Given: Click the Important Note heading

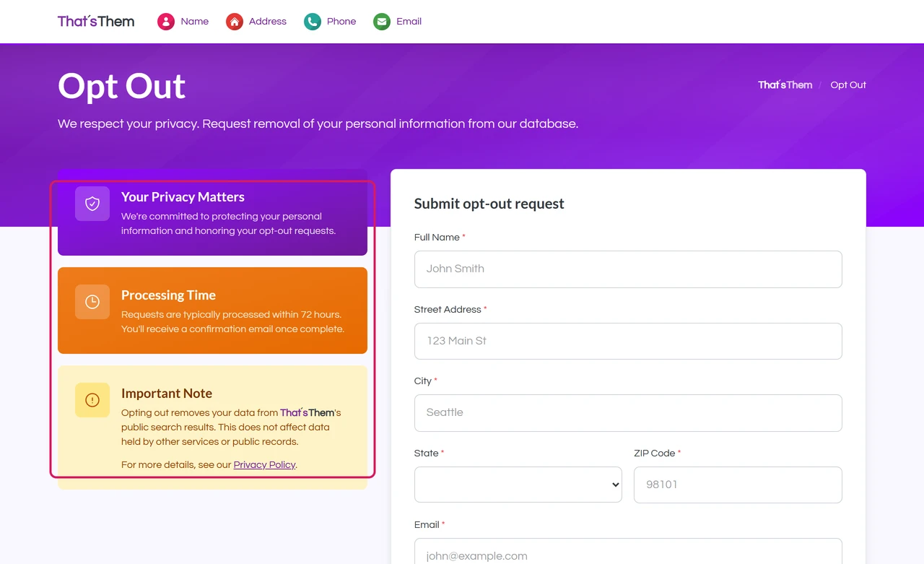Looking at the screenshot, I should point(167,394).
